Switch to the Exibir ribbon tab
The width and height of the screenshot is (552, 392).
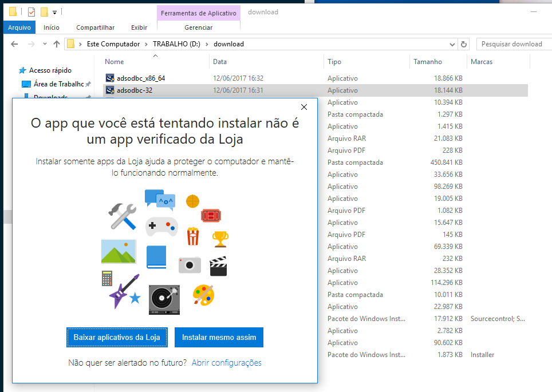139,27
